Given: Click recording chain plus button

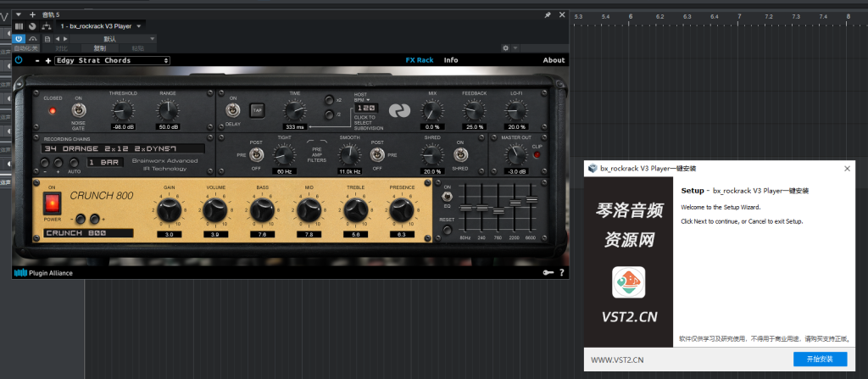Looking at the screenshot, I should (58, 162).
